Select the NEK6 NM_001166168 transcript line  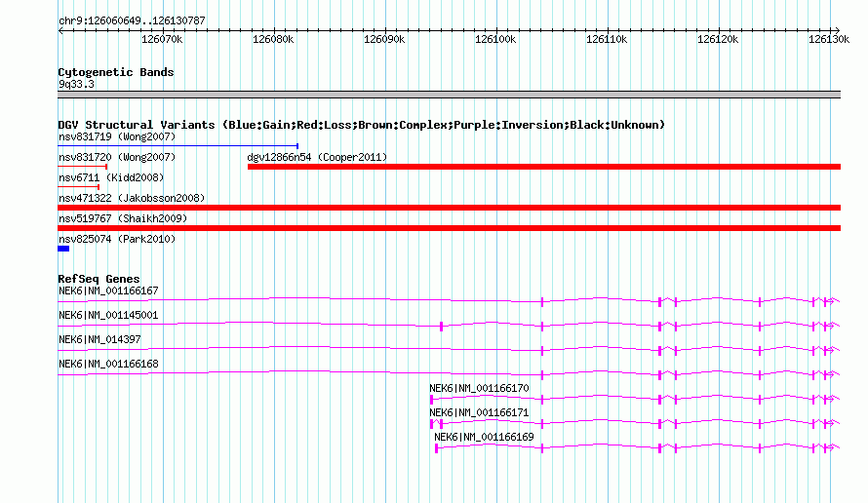point(449,373)
